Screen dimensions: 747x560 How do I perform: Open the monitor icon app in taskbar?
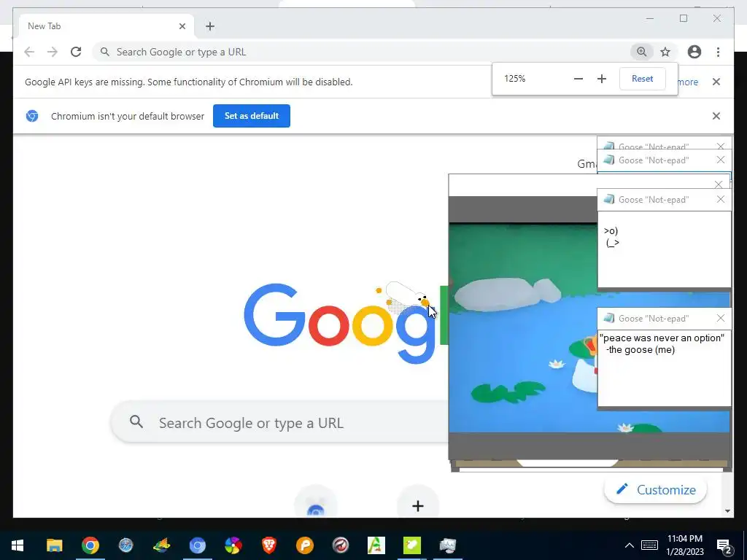point(447,545)
